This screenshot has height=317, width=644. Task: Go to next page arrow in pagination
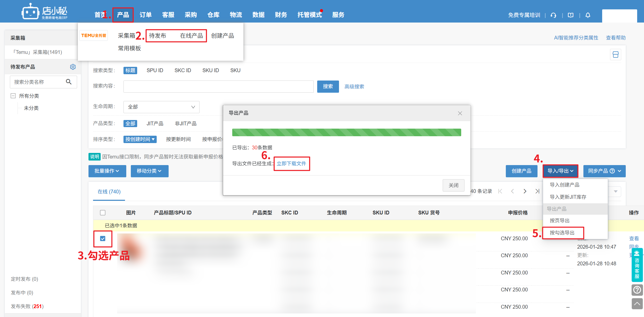coord(525,191)
